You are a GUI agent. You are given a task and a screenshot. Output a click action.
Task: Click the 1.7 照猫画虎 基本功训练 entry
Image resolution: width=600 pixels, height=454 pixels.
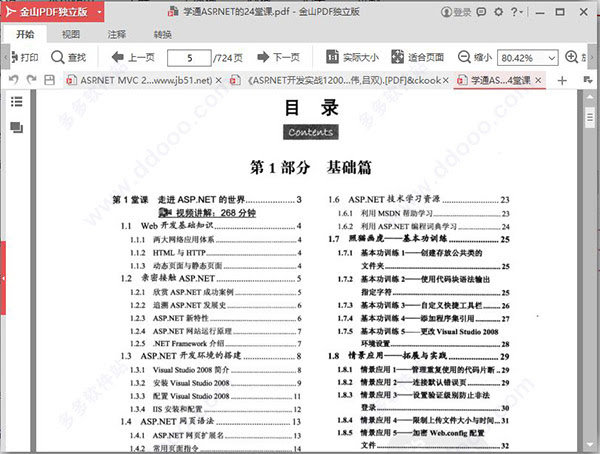point(419,239)
